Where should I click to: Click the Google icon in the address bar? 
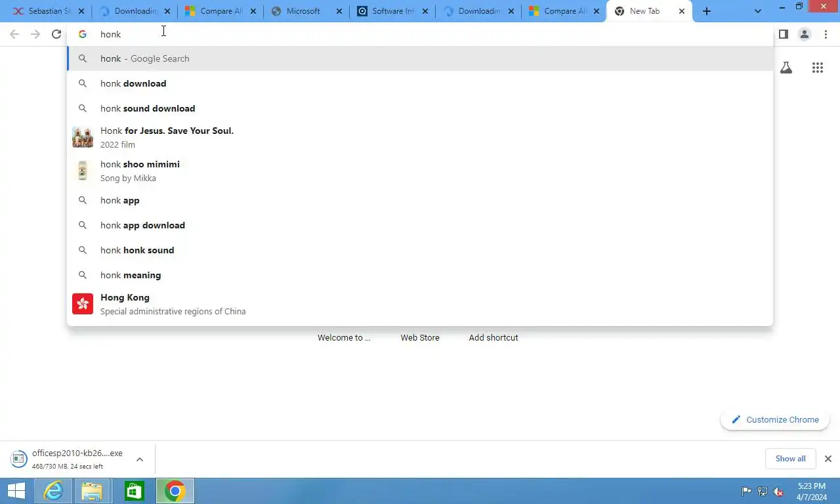pos(83,34)
